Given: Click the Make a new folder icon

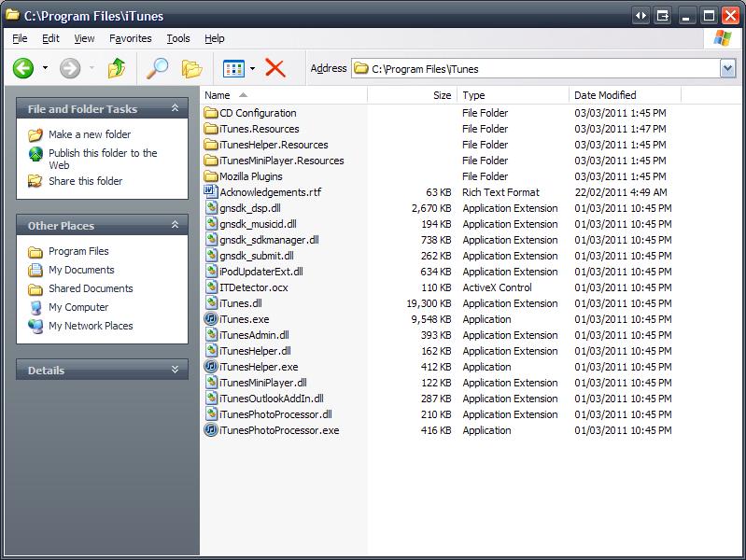Looking at the screenshot, I should point(35,134).
